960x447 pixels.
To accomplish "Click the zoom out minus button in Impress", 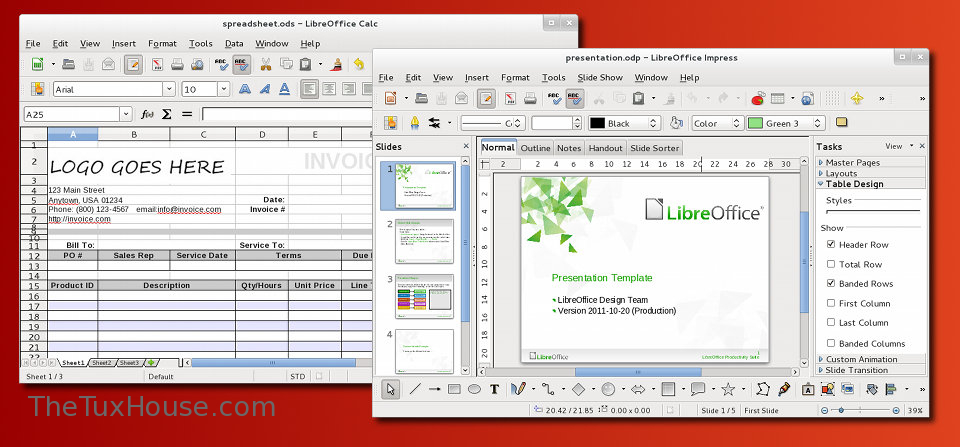I will tap(825, 410).
